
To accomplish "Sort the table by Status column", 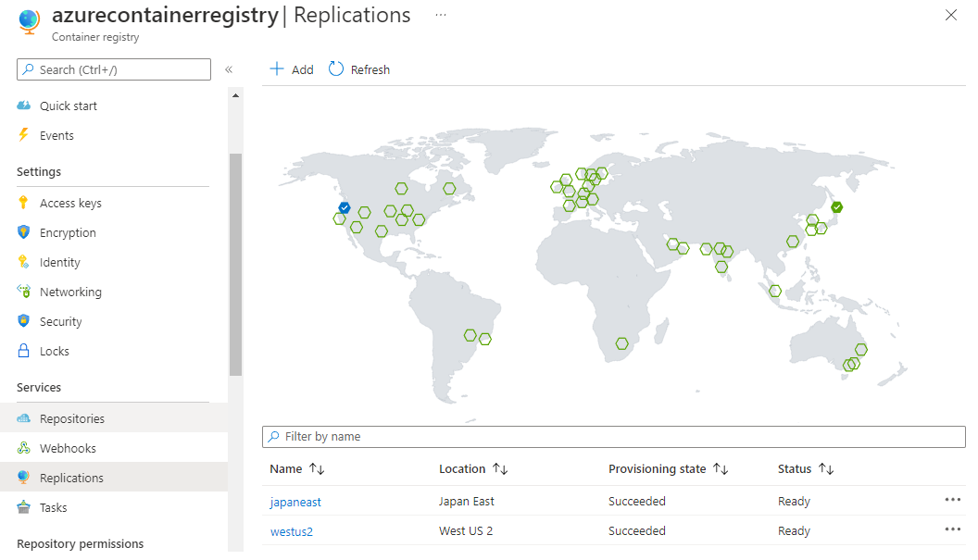I will pos(806,469).
